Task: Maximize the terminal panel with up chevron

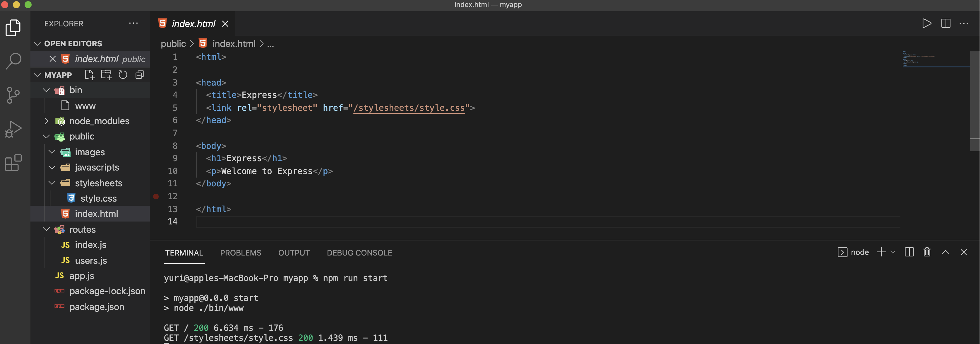Action: coord(945,252)
